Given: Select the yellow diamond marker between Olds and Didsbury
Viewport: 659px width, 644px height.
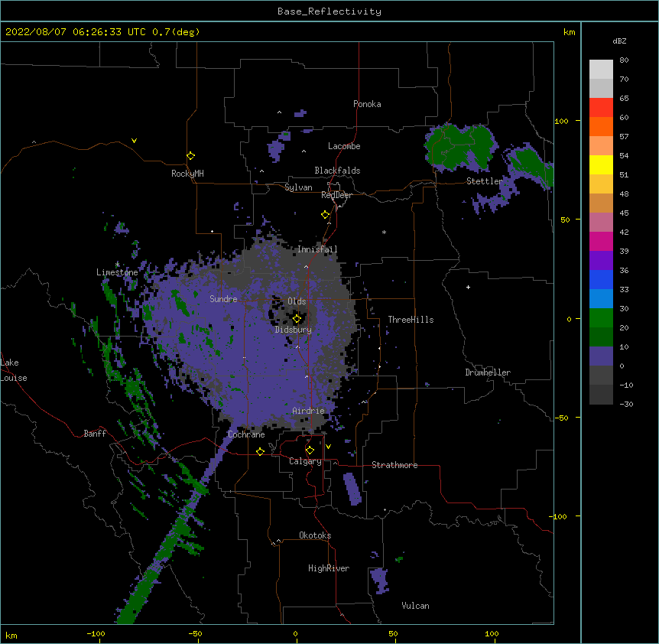Looking at the screenshot, I should 297,319.
